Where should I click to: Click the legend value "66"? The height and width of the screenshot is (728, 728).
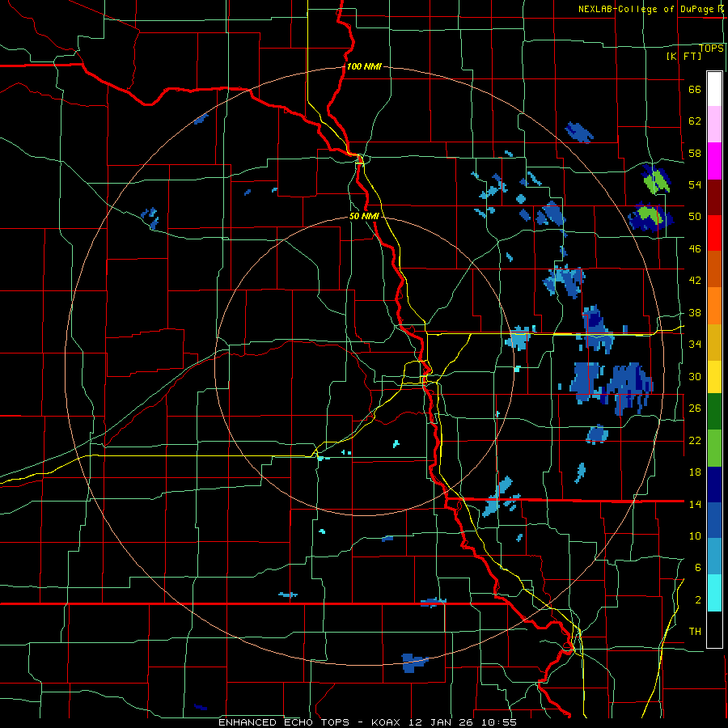695,90
